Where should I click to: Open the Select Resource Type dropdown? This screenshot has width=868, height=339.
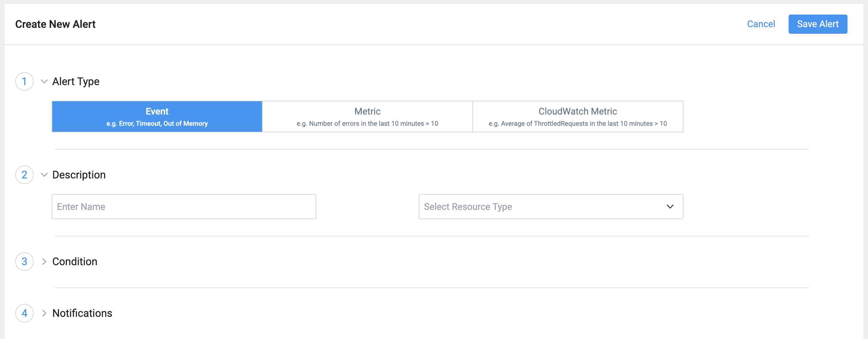pos(550,207)
